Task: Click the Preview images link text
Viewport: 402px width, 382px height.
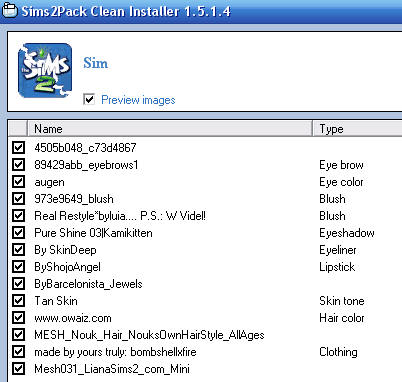Action: pyautogui.click(x=138, y=100)
